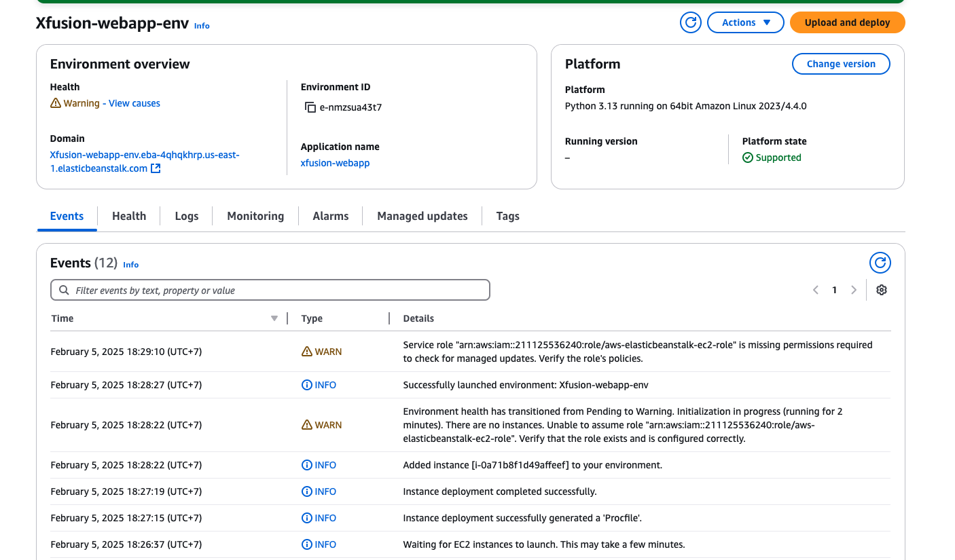Open the events table settings gear
This screenshot has width=955, height=560.
[882, 290]
